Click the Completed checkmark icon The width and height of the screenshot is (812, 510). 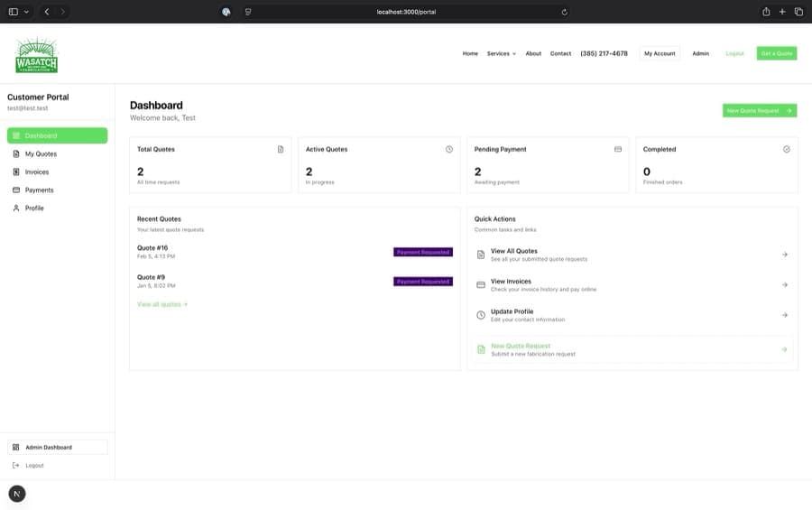[x=786, y=149]
